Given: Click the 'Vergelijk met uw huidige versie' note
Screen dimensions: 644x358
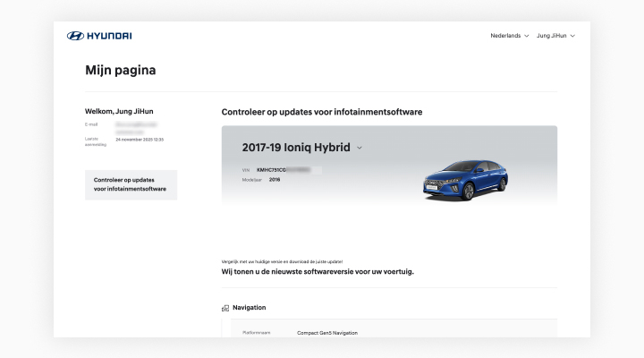Looking at the screenshot, I should click(x=282, y=260).
